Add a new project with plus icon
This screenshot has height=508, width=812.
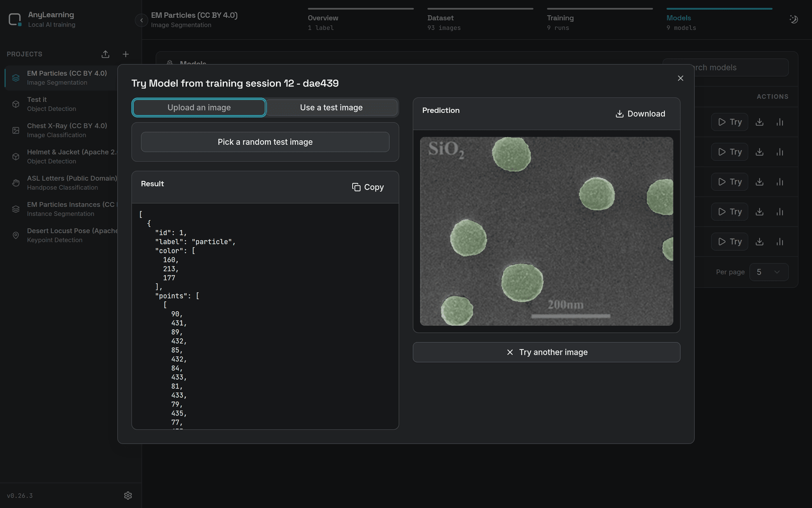pos(126,54)
